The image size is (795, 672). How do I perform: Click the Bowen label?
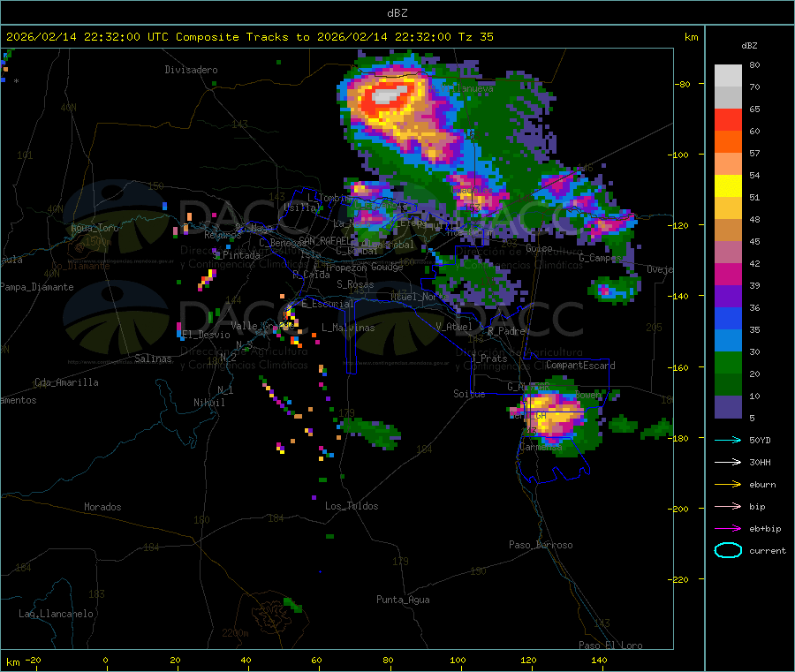588,395
